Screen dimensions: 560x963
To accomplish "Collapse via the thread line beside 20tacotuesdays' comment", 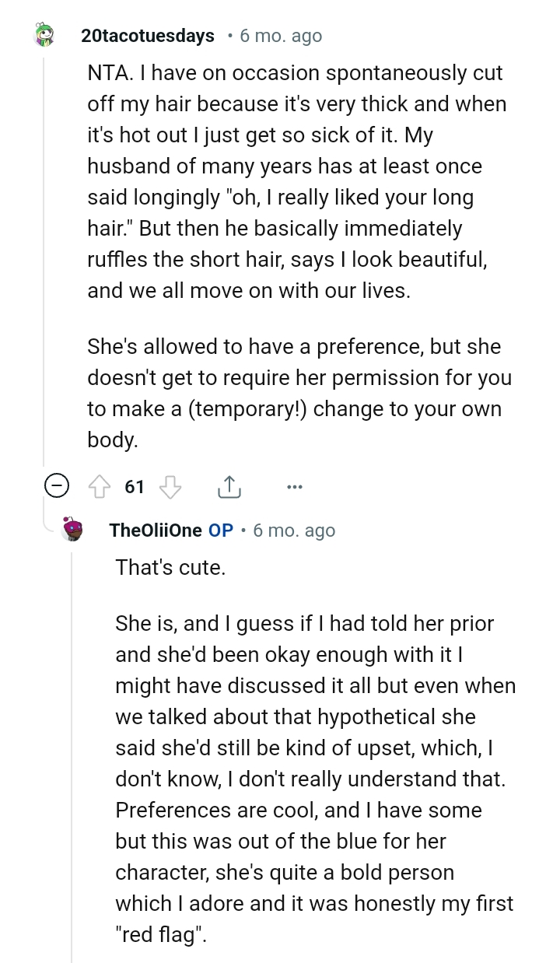I will pos(44,257).
